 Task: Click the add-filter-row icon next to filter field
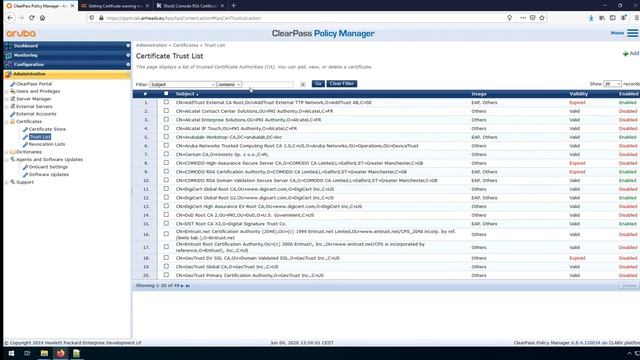303,84
